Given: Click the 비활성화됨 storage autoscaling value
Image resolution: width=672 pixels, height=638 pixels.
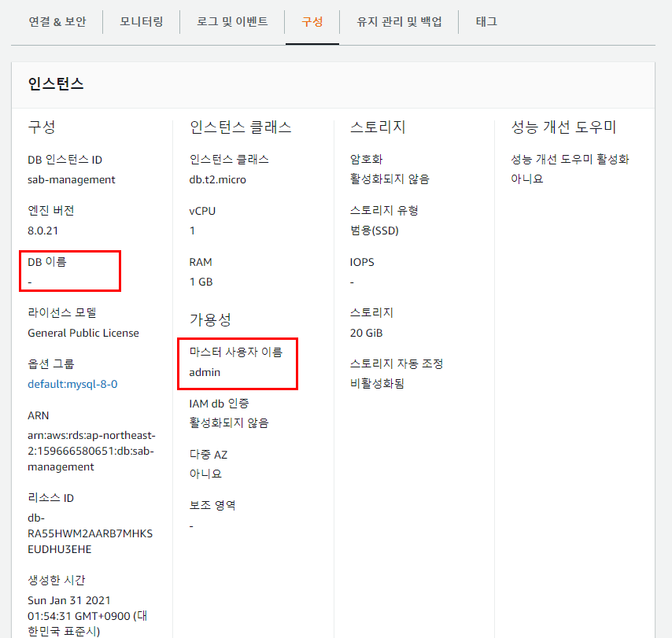Looking at the screenshot, I should (377, 383).
